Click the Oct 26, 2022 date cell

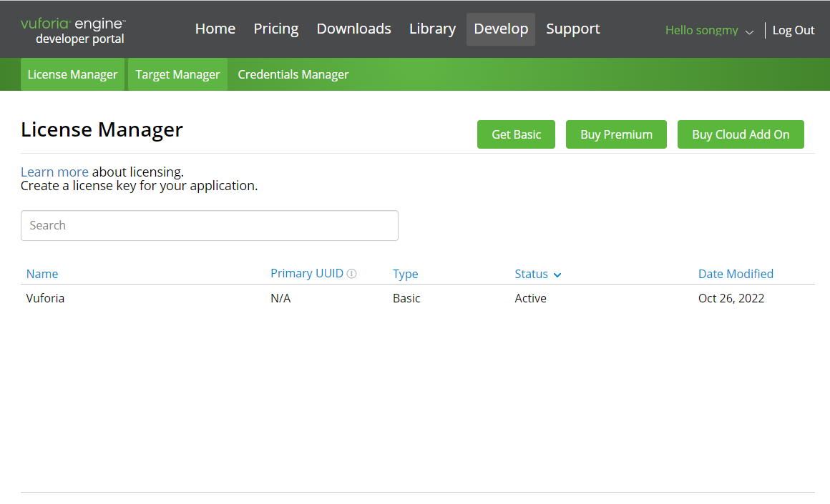pos(731,298)
